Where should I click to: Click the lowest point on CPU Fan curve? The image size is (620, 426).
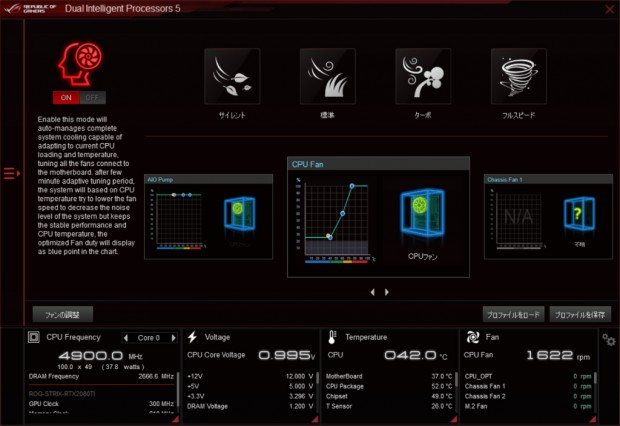point(330,237)
